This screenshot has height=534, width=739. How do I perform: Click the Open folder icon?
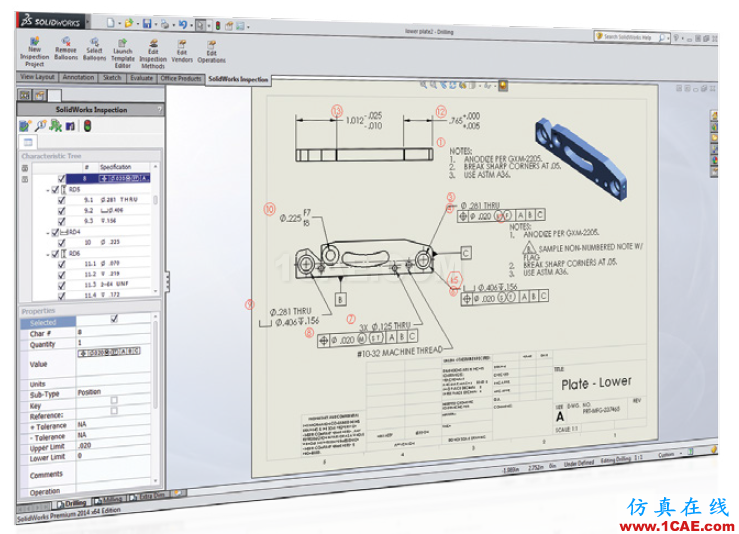click(128, 23)
